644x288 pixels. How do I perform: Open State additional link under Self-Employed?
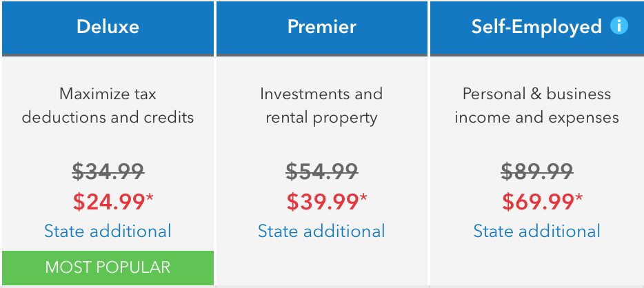pos(537,231)
